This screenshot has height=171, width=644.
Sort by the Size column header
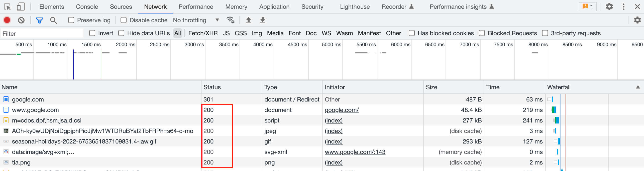[454, 87]
